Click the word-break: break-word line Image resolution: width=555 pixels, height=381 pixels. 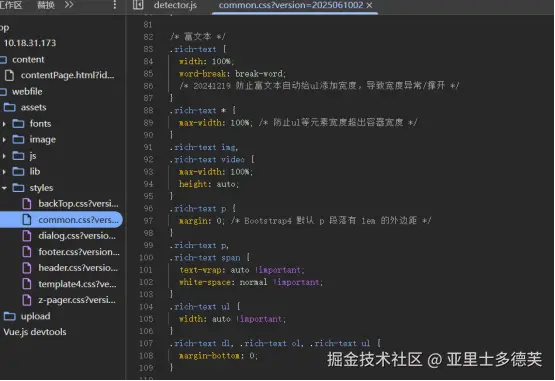[232, 74]
